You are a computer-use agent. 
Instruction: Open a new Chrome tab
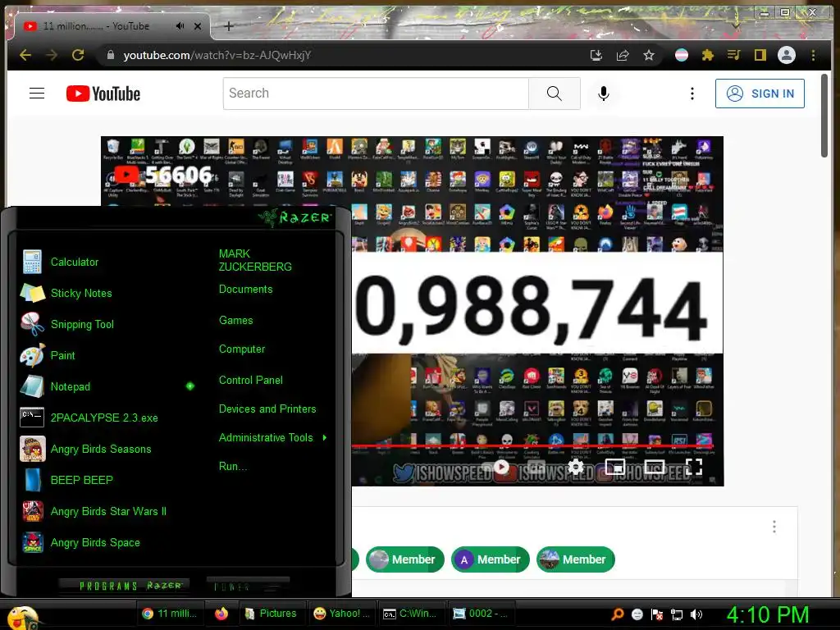point(228,25)
